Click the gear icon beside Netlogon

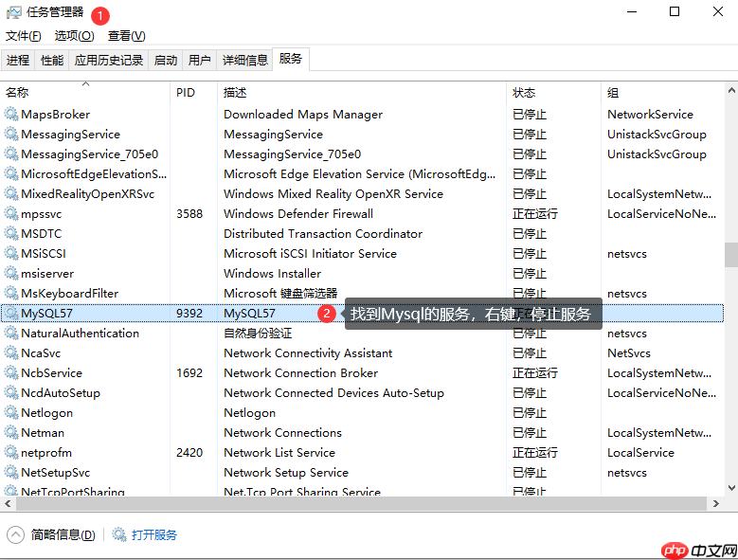[x=11, y=413]
